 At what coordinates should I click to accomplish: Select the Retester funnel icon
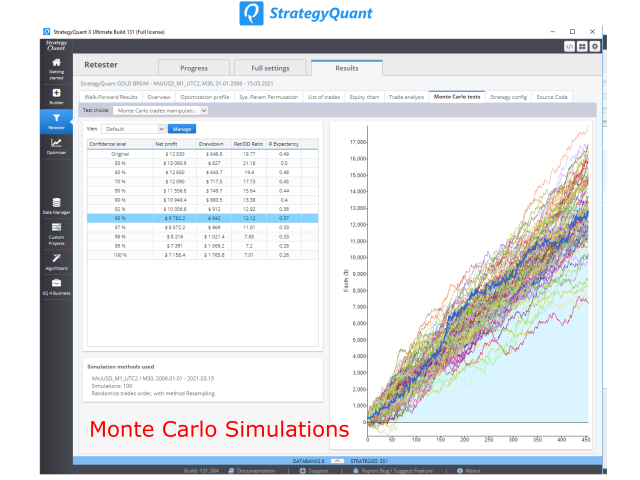click(56, 118)
